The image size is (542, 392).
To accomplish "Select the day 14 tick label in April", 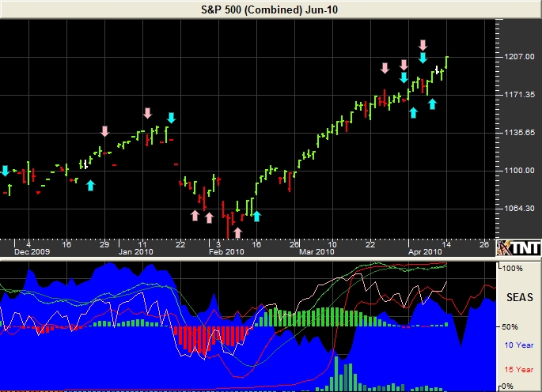I will [x=446, y=244].
